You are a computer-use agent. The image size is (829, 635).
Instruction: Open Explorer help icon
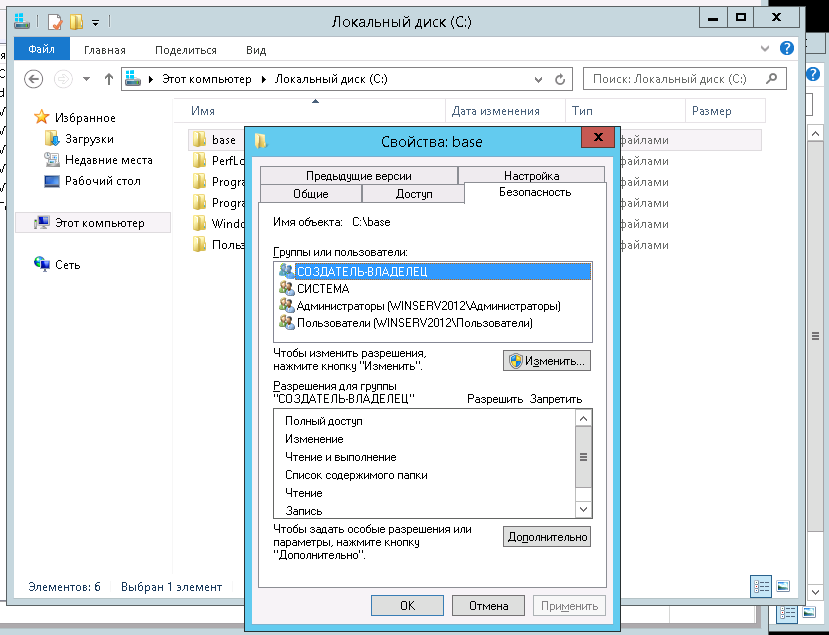coord(787,49)
